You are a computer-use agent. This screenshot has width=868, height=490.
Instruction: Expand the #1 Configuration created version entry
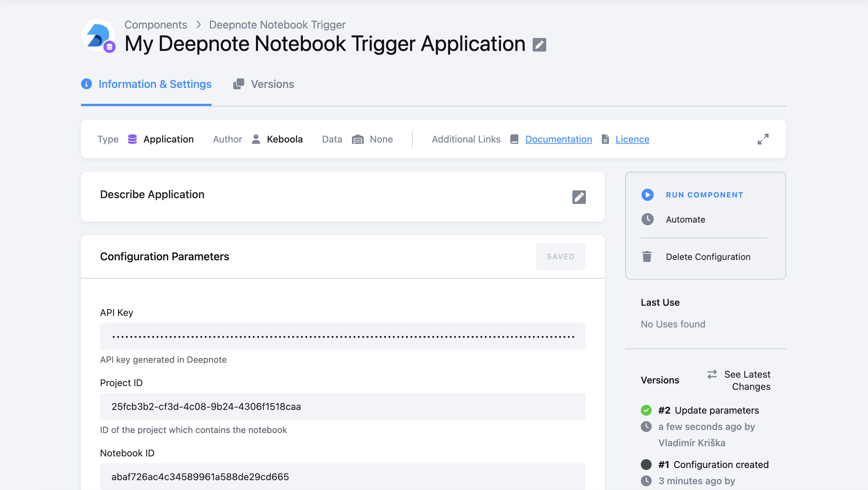[x=713, y=464]
